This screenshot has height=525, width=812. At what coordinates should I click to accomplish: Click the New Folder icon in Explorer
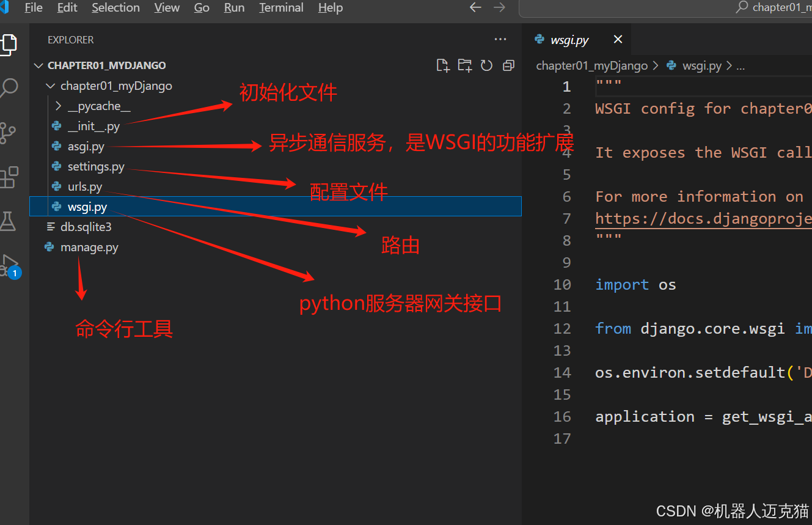[465, 65]
